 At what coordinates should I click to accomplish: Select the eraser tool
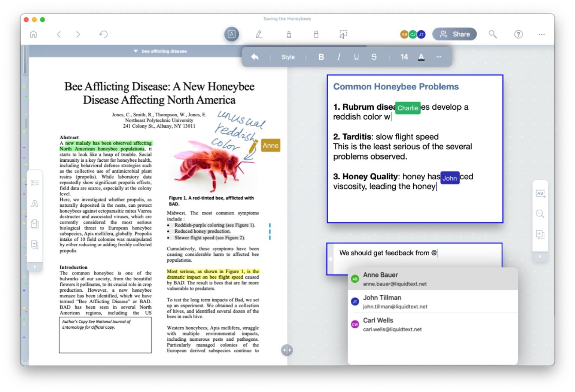pyautogui.click(x=316, y=34)
